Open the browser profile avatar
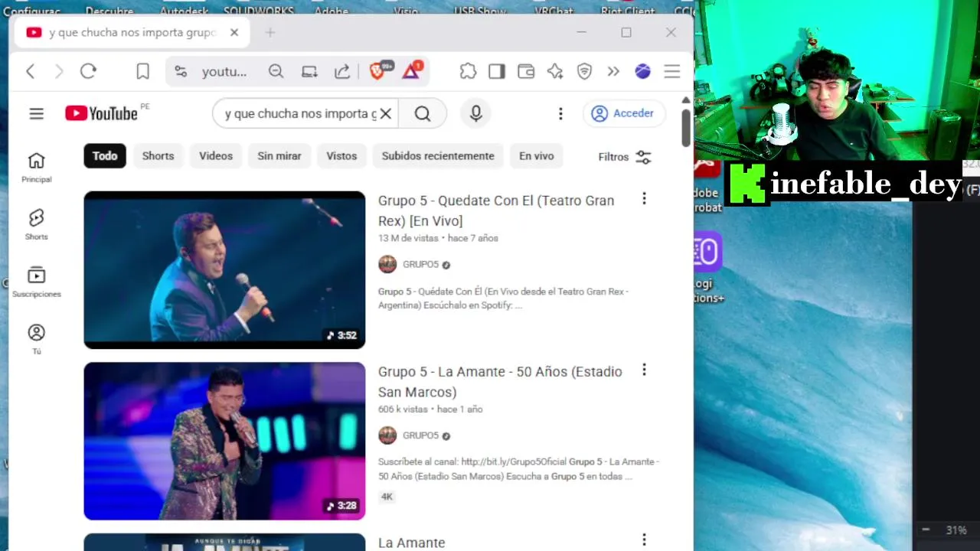Screen dimensions: 980x551 point(642,71)
